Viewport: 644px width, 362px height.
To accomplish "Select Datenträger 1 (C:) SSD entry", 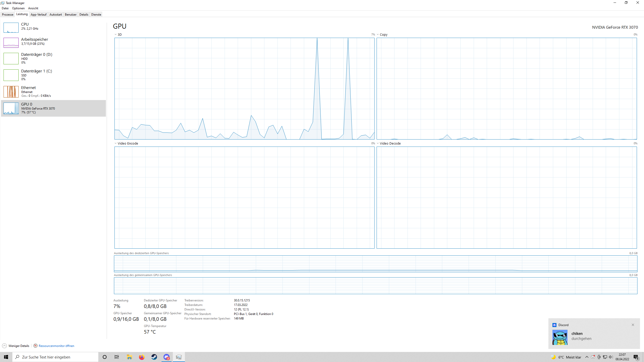I will (36, 75).
